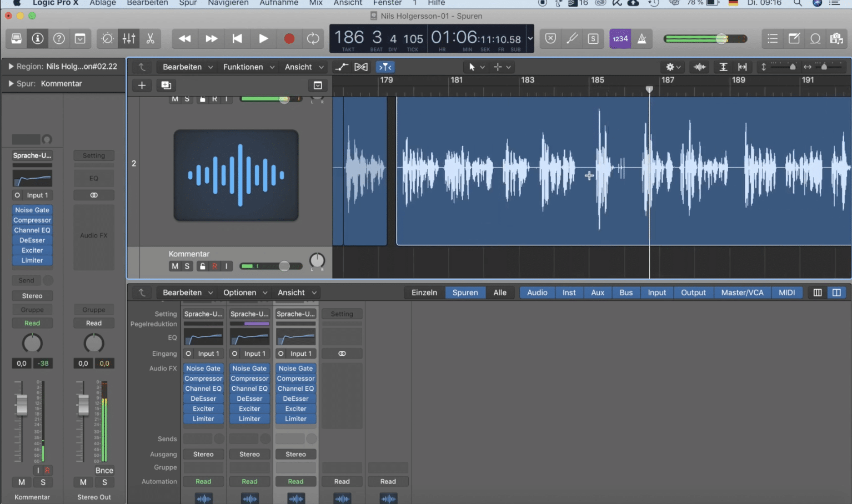The image size is (852, 504).
Task: Toggle the global tracks button
Action: (x=318, y=85)
